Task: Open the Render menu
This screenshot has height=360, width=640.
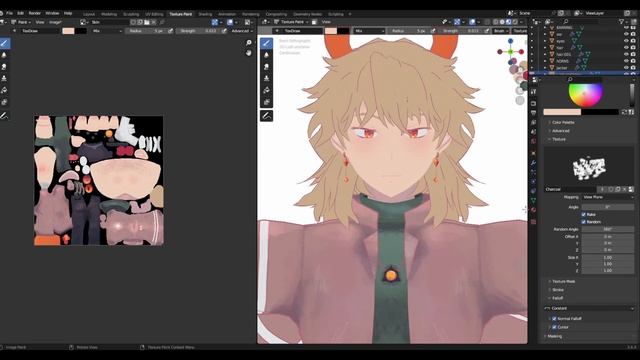Action: tap(34, 13)
